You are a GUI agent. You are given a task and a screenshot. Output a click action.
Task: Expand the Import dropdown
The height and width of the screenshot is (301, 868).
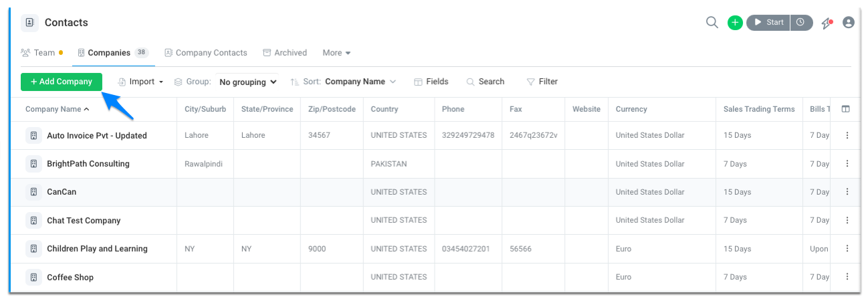click(141, 82)
